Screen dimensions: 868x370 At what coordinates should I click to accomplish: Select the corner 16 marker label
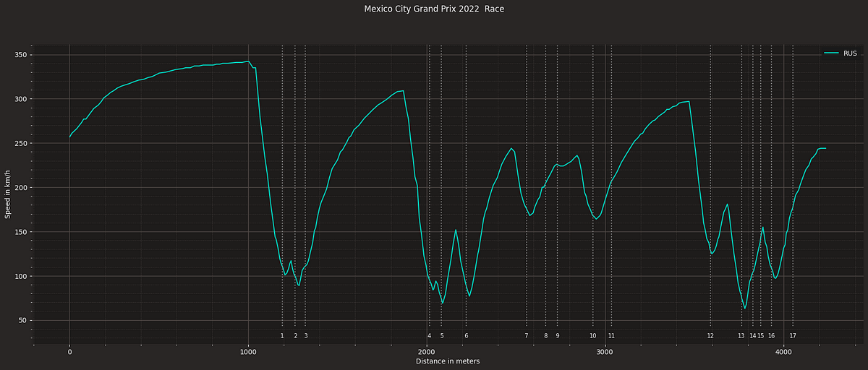tap(771, 336)
